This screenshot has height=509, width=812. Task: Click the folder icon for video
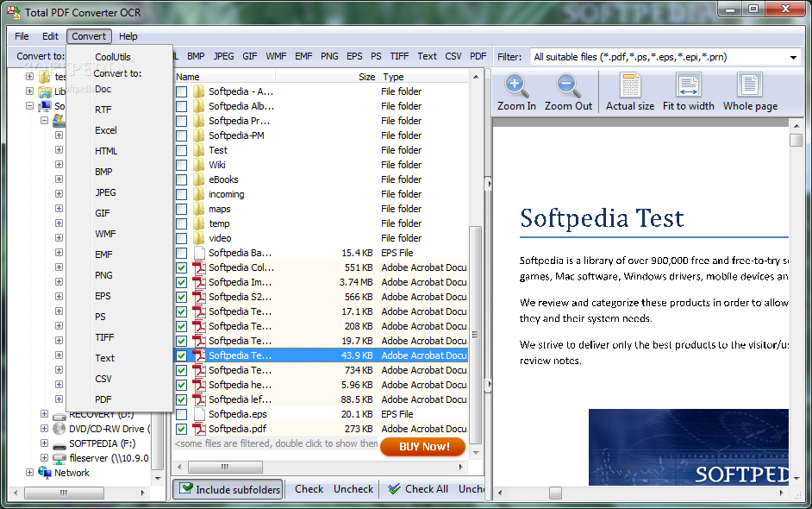pyautogui.click(x=199, y=238)
